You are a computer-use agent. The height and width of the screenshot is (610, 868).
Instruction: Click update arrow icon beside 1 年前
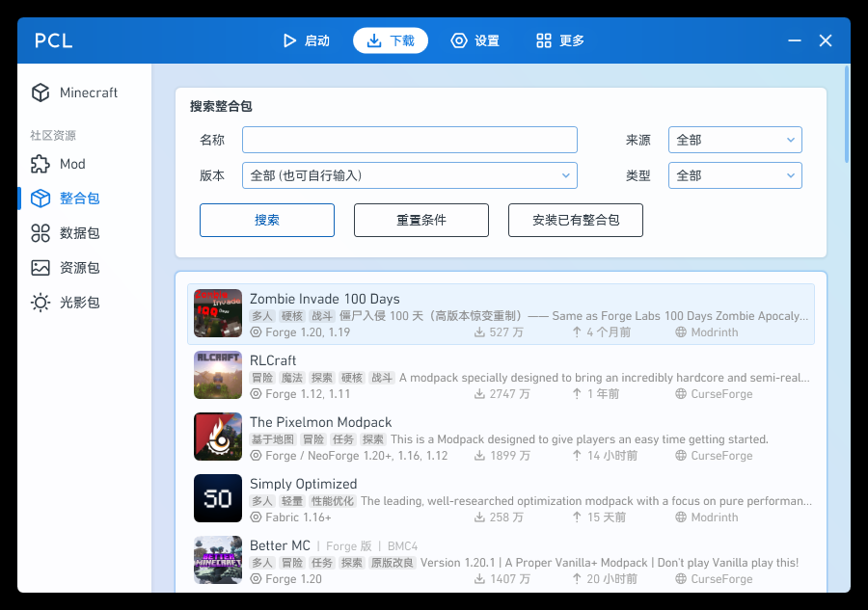point(577,394)
